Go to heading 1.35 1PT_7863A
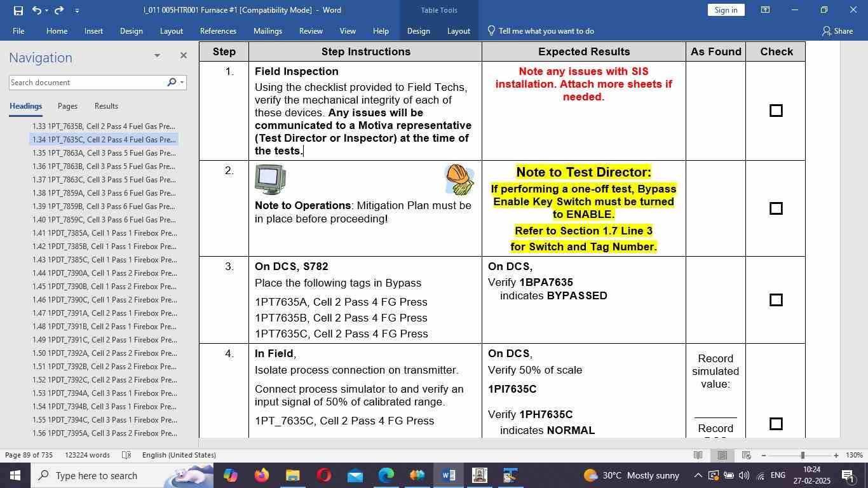 (104, 153)
